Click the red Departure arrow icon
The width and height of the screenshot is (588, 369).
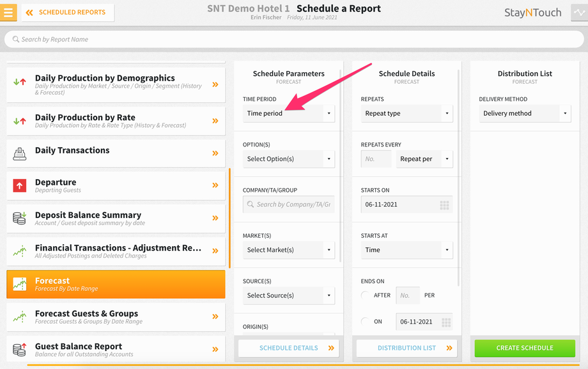(20, 185)
